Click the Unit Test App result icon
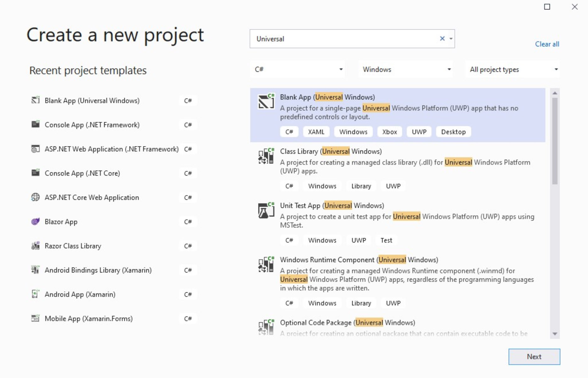The width and height of the screenshot is (588, 378). [266, 210]
